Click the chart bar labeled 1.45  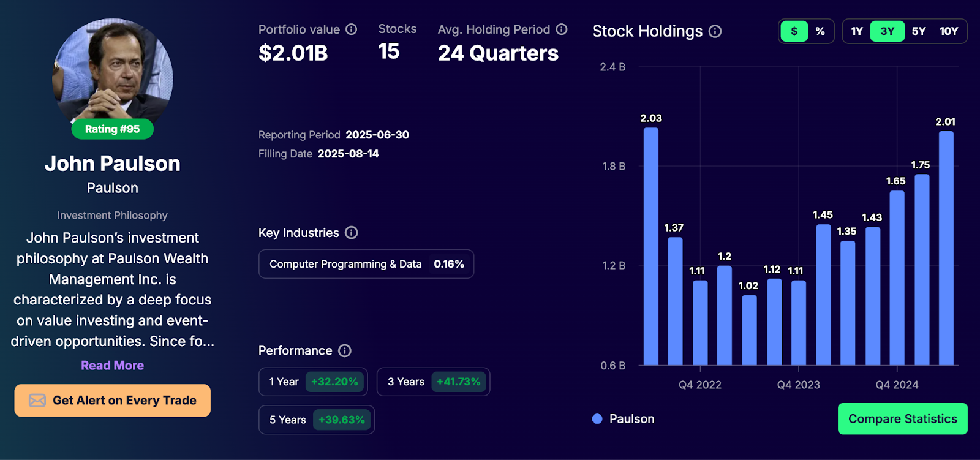(x=824, y=295)
